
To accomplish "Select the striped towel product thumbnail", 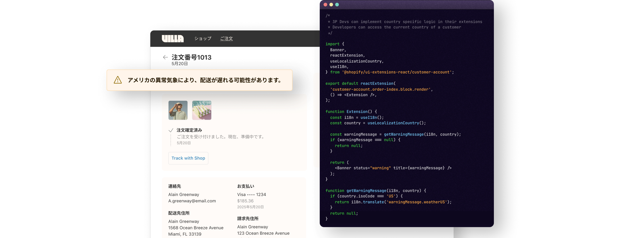I will [x=202, y=110].
